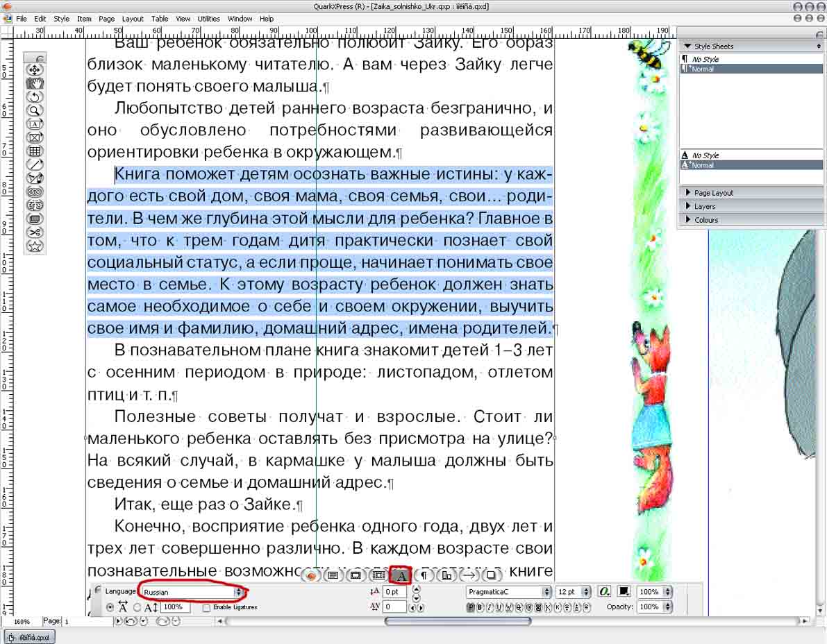Apply Superscript type style
The width and height of the screenshot is (827, 644).
coord(567,607)
